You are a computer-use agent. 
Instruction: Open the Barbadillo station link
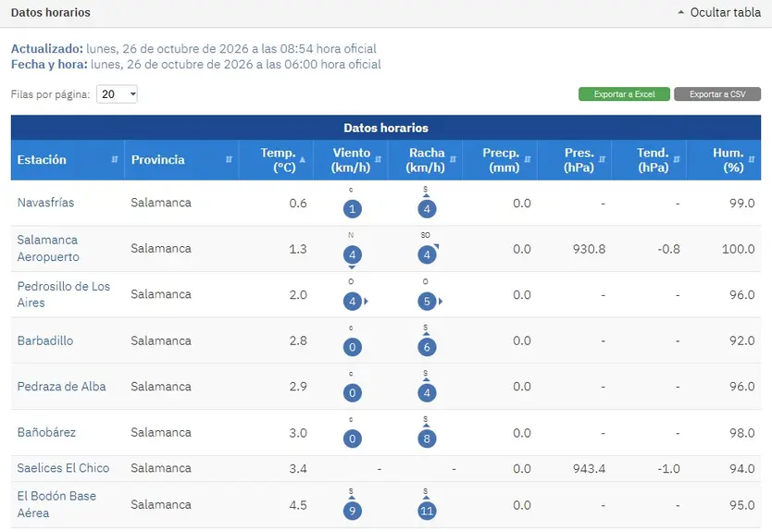coord(45,340)
